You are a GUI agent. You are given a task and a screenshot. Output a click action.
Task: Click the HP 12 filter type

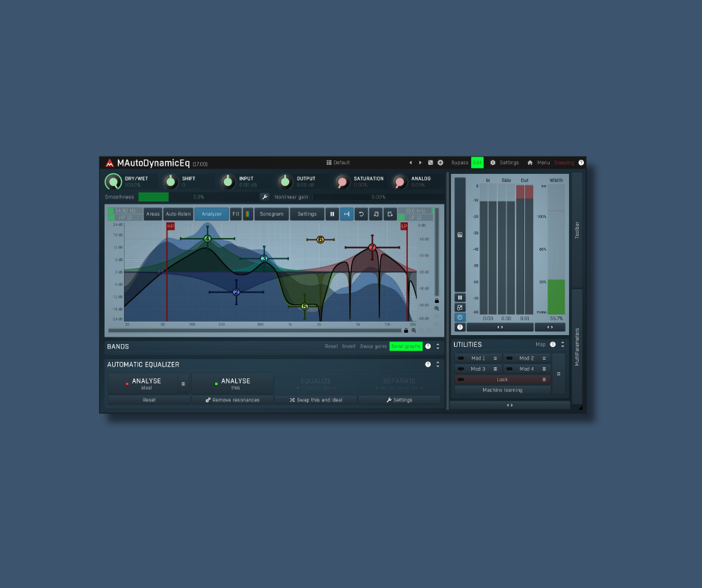tap(125, 217)
